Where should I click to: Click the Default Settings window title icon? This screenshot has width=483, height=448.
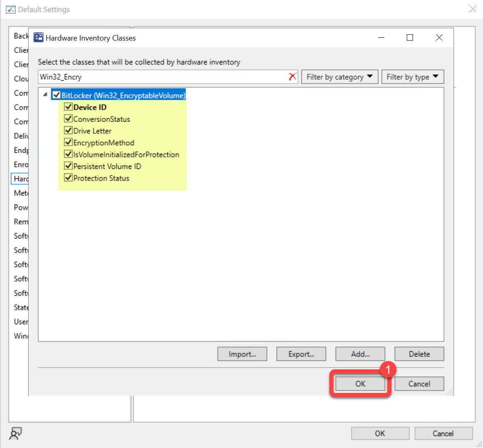pos(11,9)
